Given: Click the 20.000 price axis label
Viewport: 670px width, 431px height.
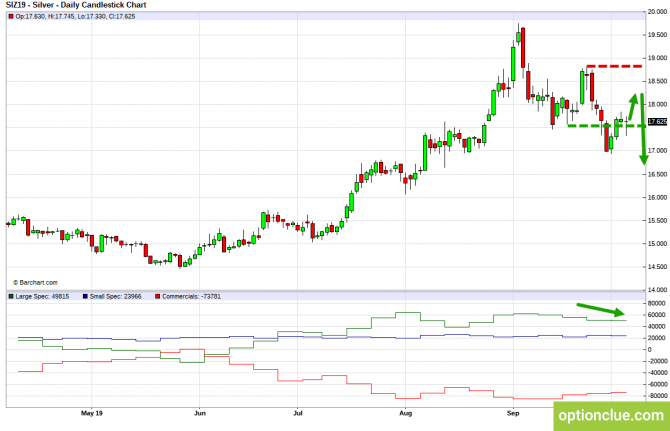Looking at the screenshot, I should coord(657,12).
